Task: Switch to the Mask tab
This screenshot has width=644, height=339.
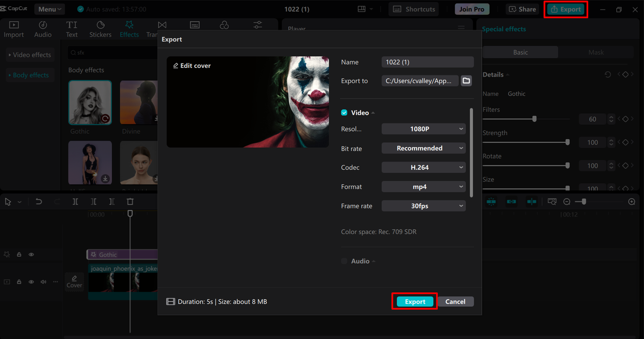Action: [596, 52]
